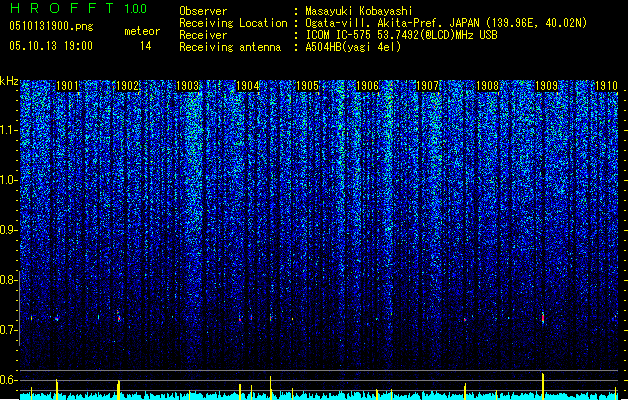Viewport: 629px width, 400px height.
Task: Click the date stamp 05.10.13 19:00
Action: (51, 46)
